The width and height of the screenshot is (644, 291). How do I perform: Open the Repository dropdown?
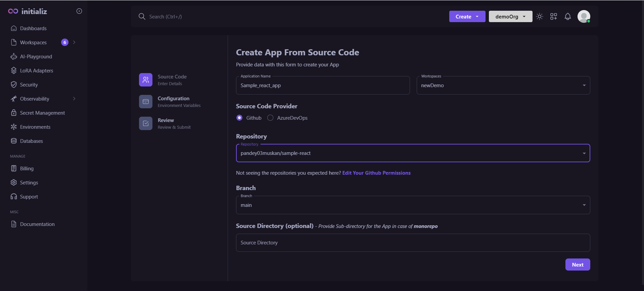pyautogui.click(x=413, y=153)
